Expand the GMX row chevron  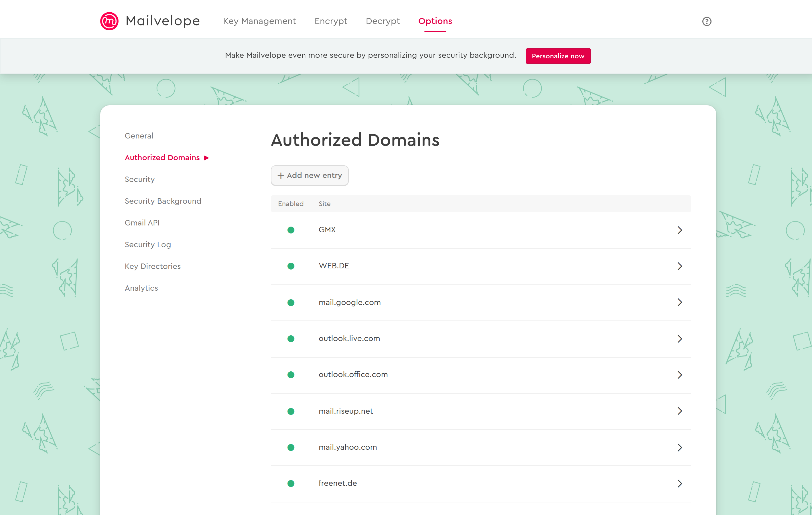679,230
